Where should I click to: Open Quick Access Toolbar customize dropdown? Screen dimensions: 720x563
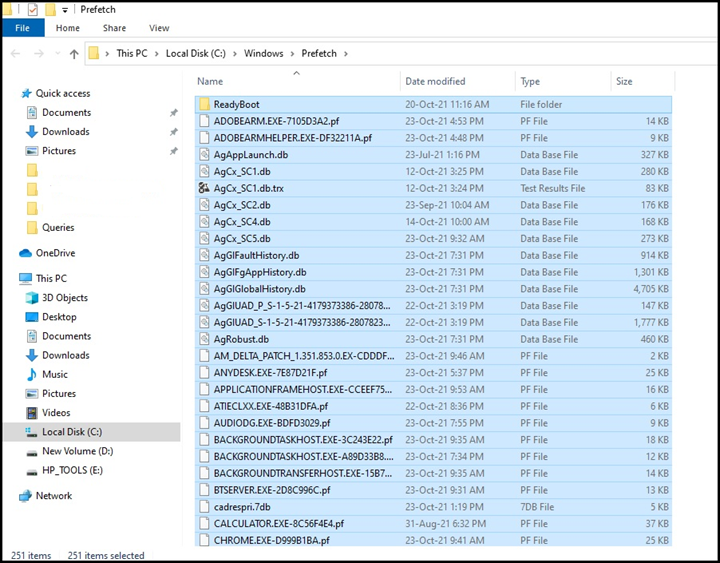tap(65, 10)
